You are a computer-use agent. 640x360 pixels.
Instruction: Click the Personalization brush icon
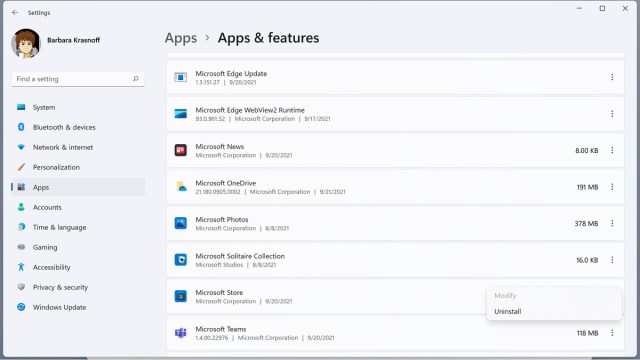point(21,167)
